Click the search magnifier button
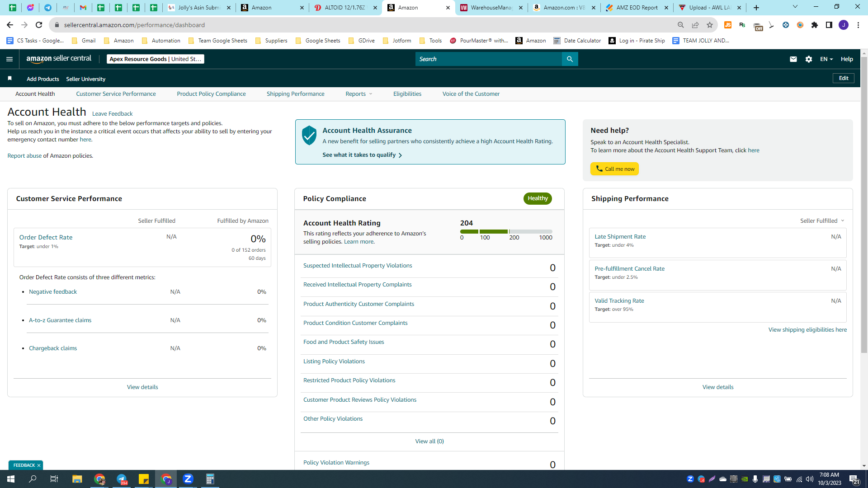 coord(570,59)
